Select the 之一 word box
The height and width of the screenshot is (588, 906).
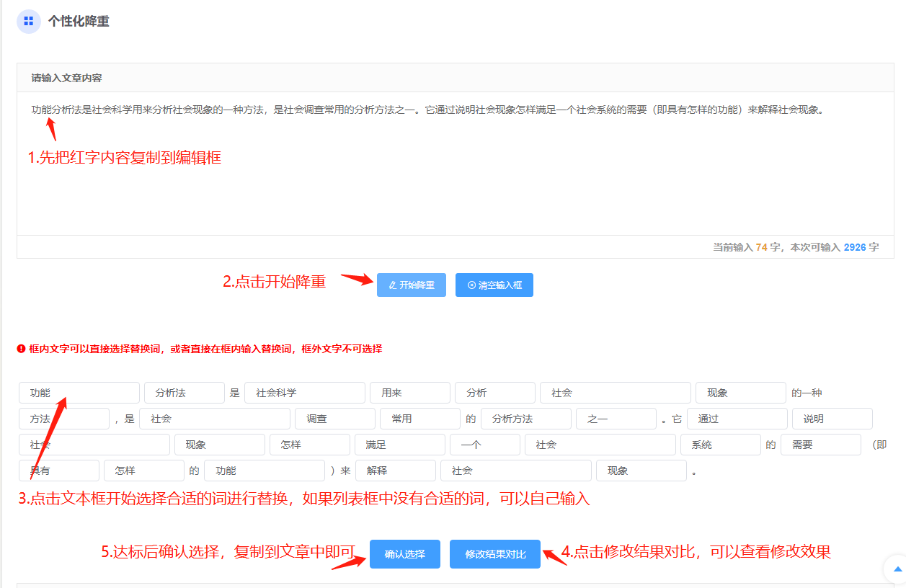tap(616, 419)
